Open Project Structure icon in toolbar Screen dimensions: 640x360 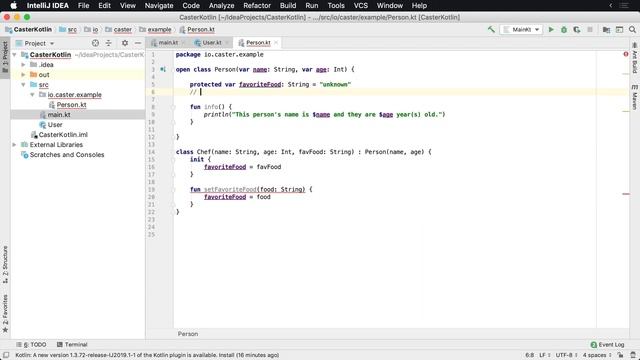606,29
